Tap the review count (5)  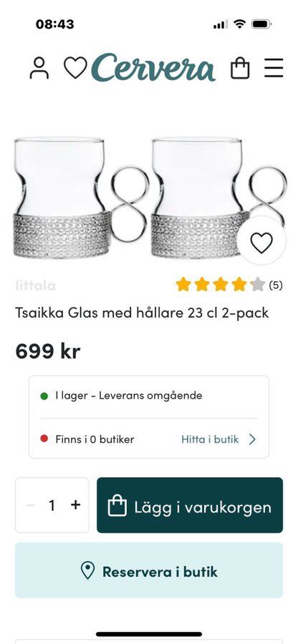click(276, 285)
